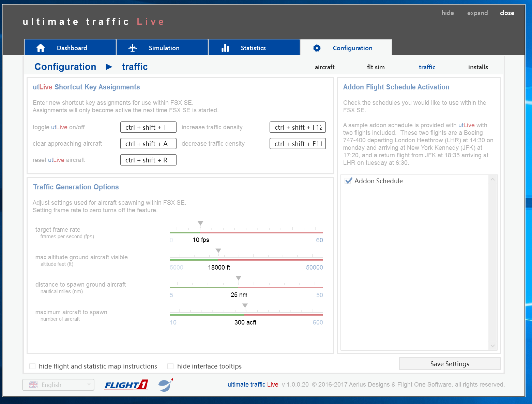This screenshot has width=532, height=404.
Task: Click the Dashboard home icon
Action: (x=41, y=48)
